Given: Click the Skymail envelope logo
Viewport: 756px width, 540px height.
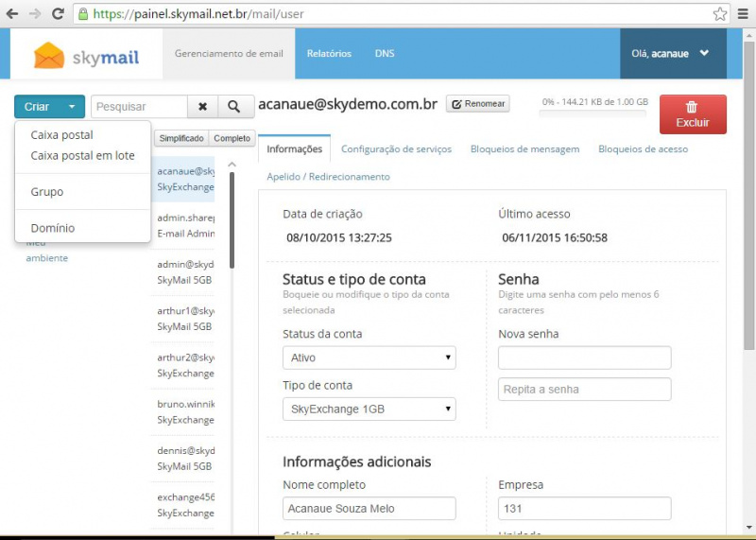Looking at the screenshot, I should (49, 56).
